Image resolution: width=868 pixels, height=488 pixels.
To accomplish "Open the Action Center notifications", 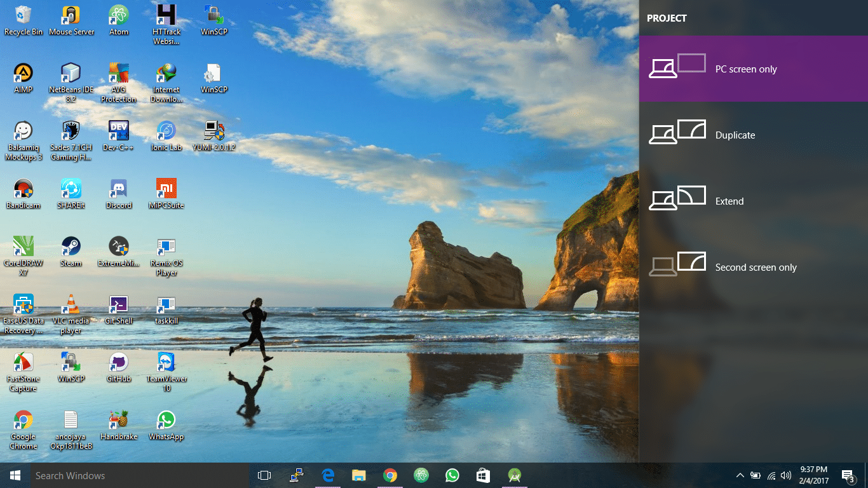I will [848, 475].
